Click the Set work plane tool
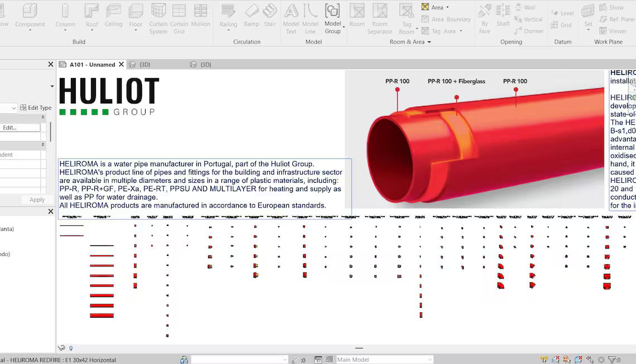 pyautogui.click(x=588, y=17)
